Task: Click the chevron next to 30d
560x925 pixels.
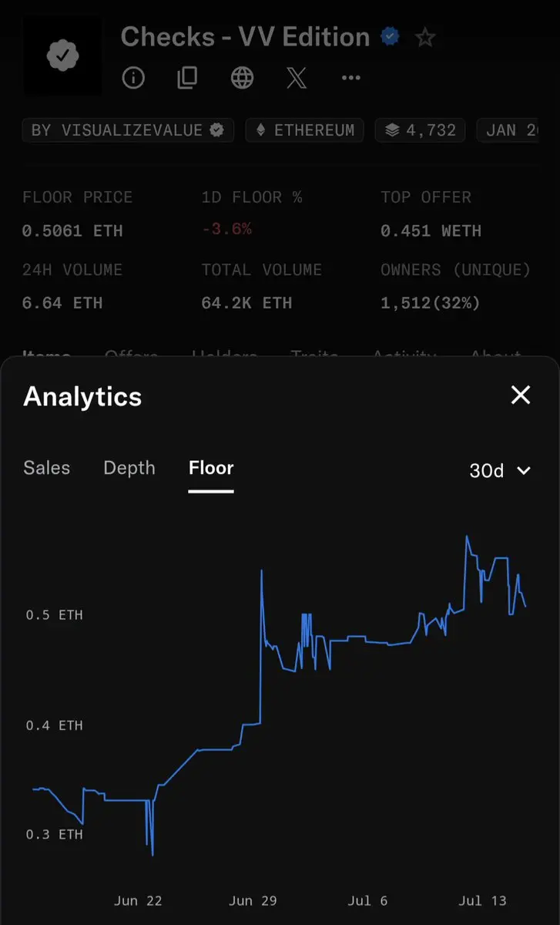Action: pyautogui.click(x=524, y=470)
